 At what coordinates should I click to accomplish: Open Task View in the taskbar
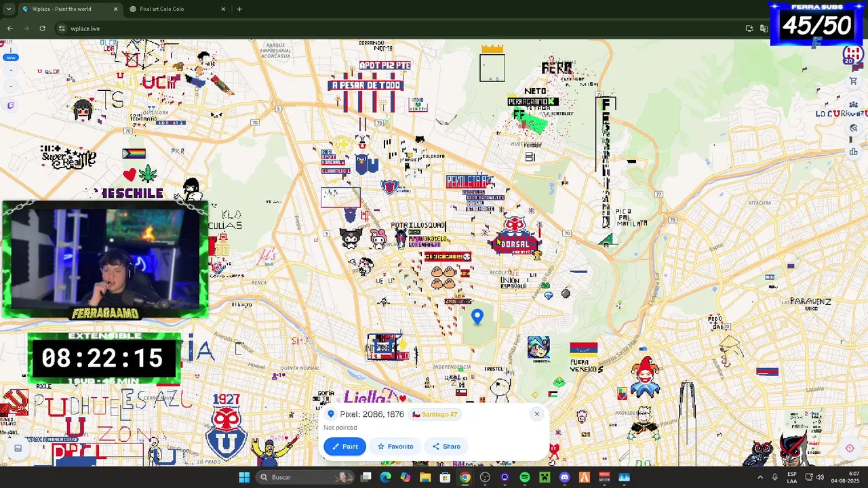pos(366,477)
